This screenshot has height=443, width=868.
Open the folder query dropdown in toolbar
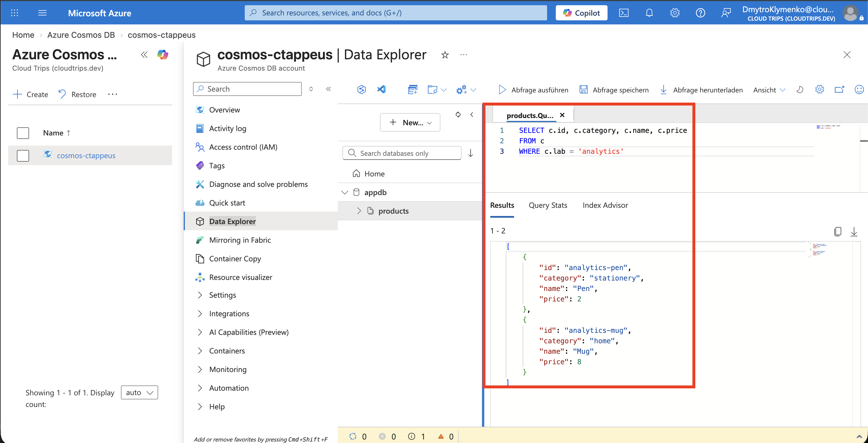click(437, 90)
